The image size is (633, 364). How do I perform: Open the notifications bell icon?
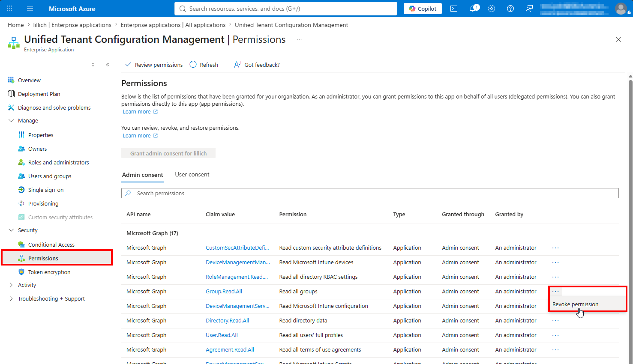pos(474,9)
